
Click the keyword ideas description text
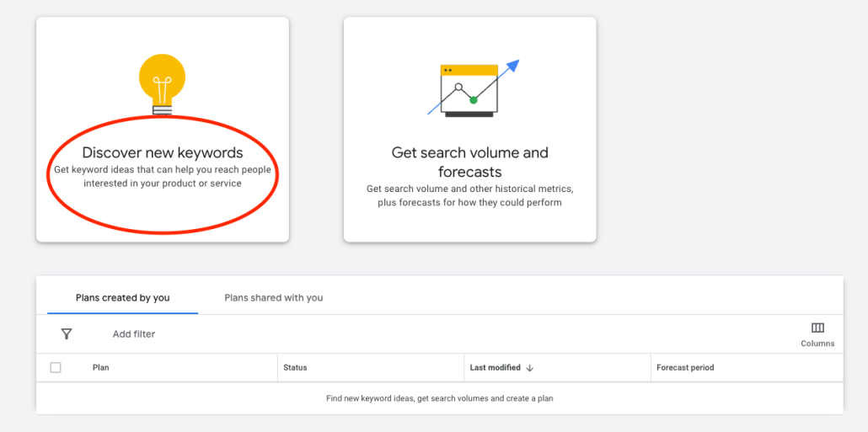[162, 177]
